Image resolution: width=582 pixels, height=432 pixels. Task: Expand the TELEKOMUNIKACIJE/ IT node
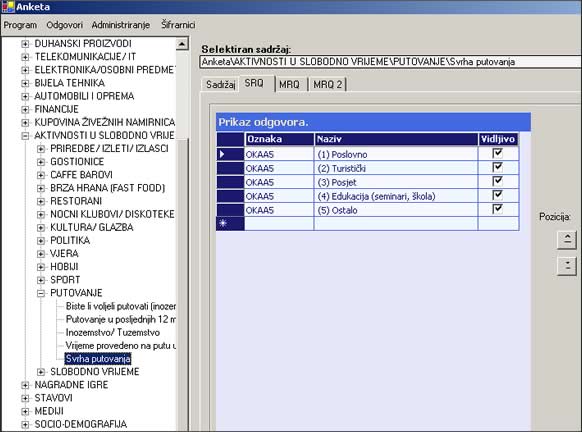click(x=25, y=57)
